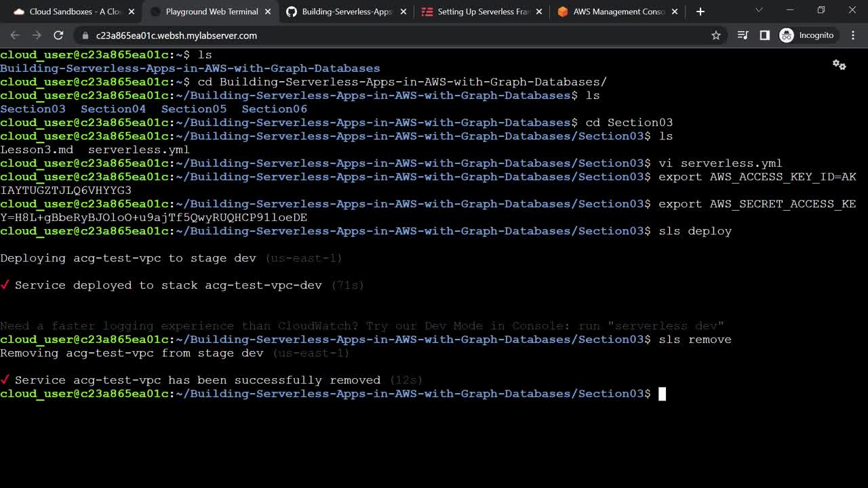Screen dimensions: 868x488
Task: Restore down the Chrome window
Action: [x=821, y=10]
